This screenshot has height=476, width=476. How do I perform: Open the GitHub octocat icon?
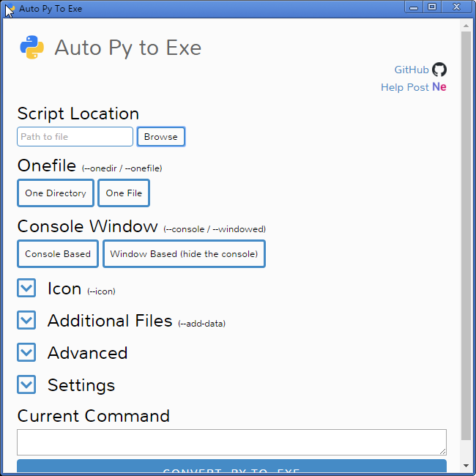[439, 70]
